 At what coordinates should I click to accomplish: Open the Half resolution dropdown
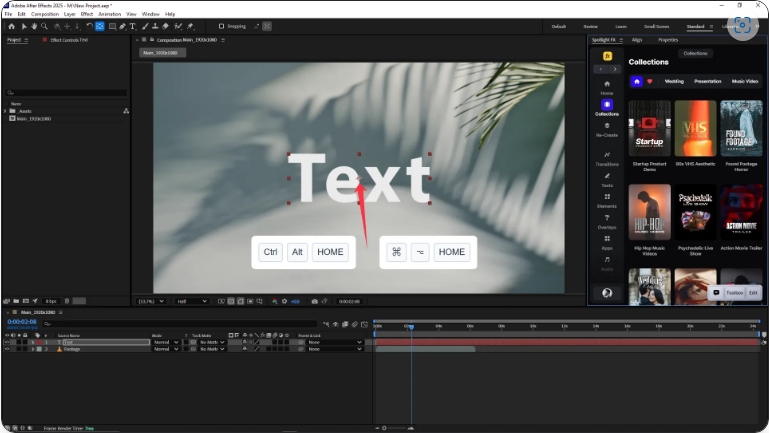click(x=191, y=301)
